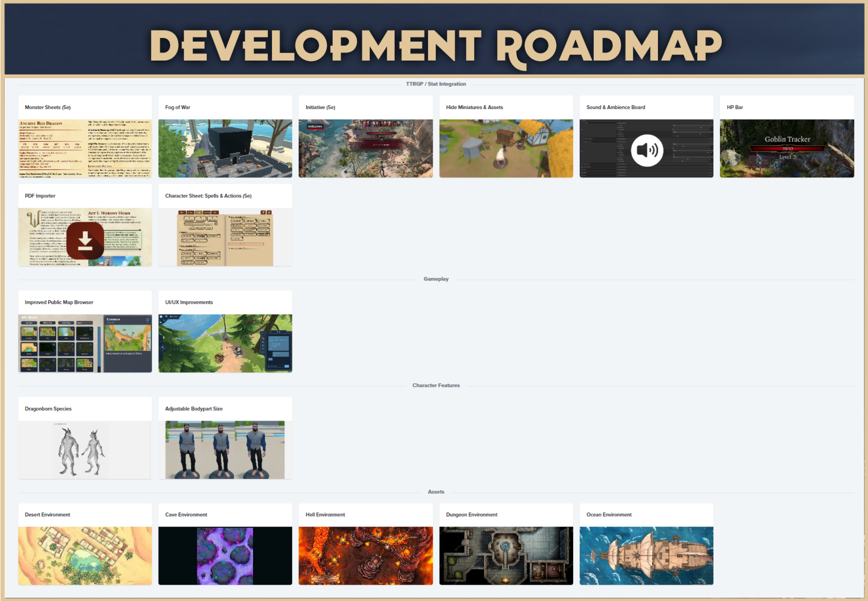Click the red download icon on PDF Importer
The height and width of the screenshot is (601, 868).
click(85, 240)
